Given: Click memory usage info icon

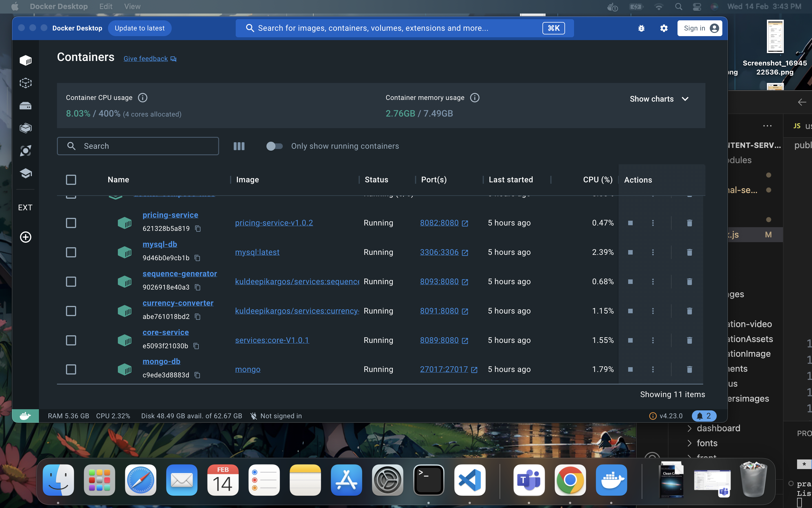Looking at the screenshot, I should [x=475, y=98].
